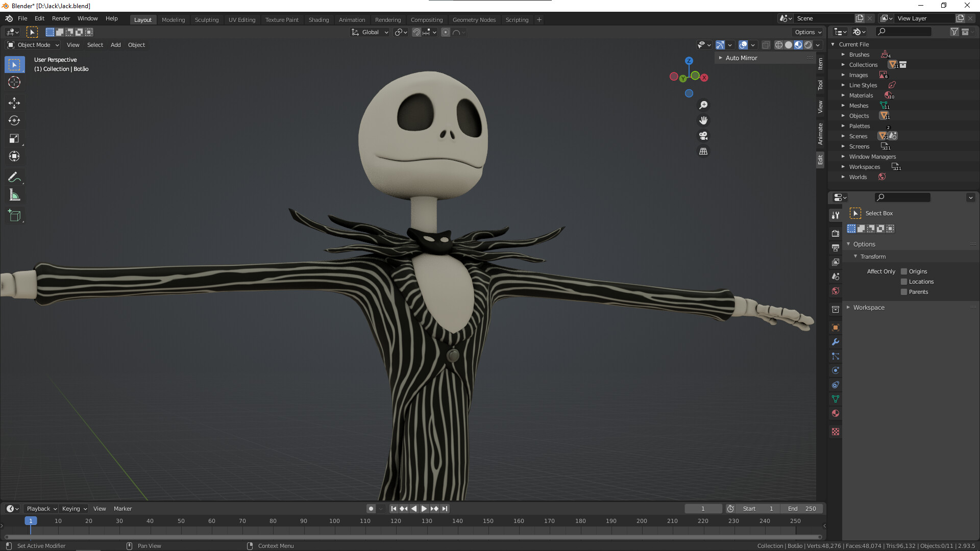This screenshot has height=551, width=980.
Task: Open the Item sidebar tab
Action: tap(820, 64)
